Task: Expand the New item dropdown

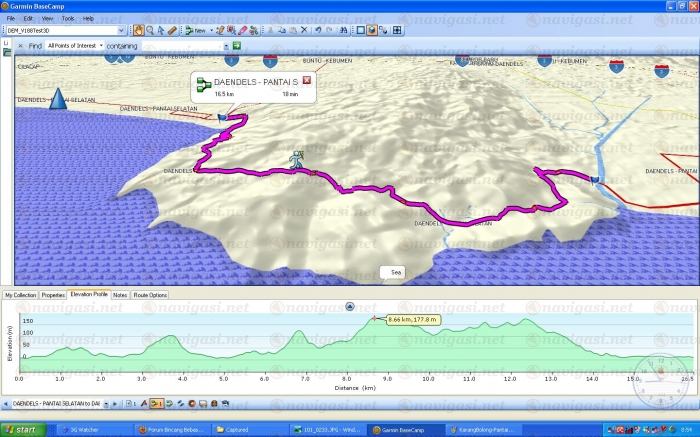Action: coord(210,31)
